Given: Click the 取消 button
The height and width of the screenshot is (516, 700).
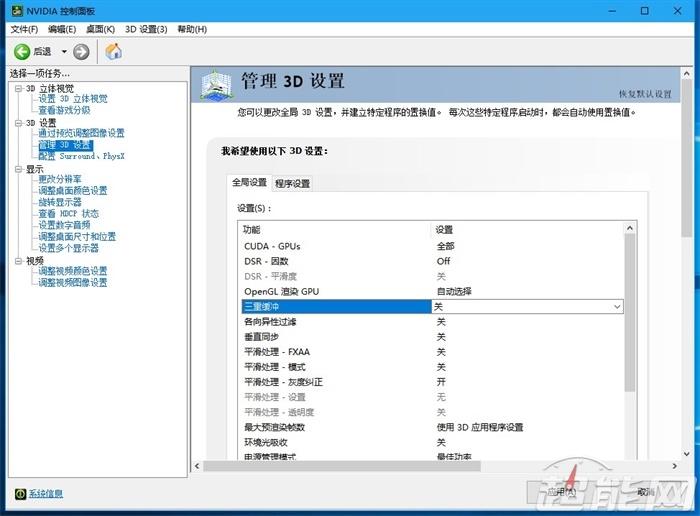Looking at the screenshot, I should pyautogui.click(x=646, y=492).
